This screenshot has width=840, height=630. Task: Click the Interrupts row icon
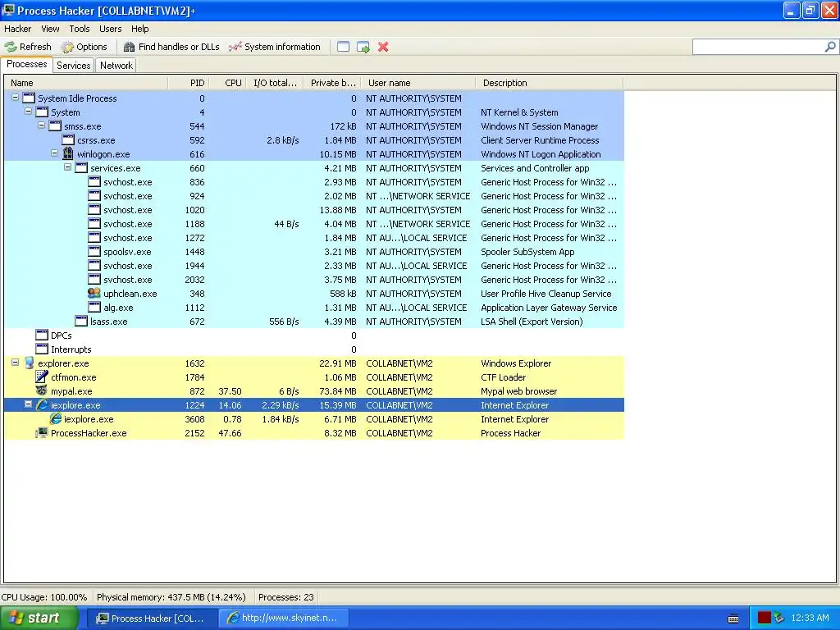(x=42, y=349)
